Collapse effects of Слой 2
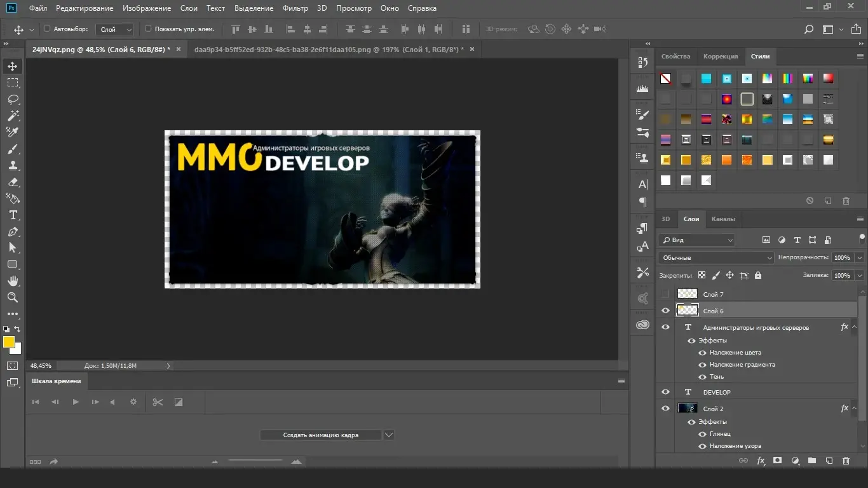This screenshot has height=488, width=868. [854, 409]
